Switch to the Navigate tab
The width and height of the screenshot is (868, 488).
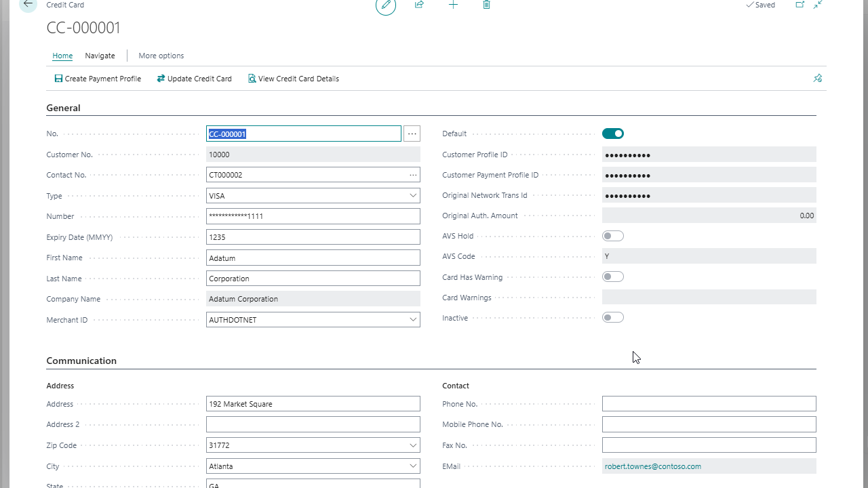click(x=100, y=56)
